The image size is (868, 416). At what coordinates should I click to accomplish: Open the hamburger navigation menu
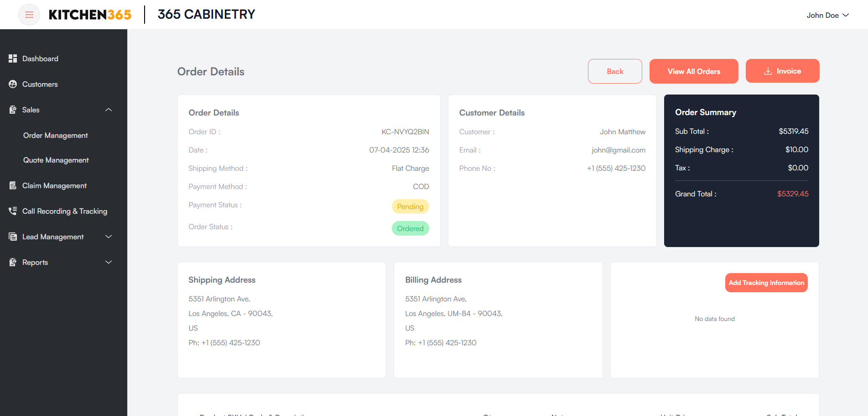(29, 15)
